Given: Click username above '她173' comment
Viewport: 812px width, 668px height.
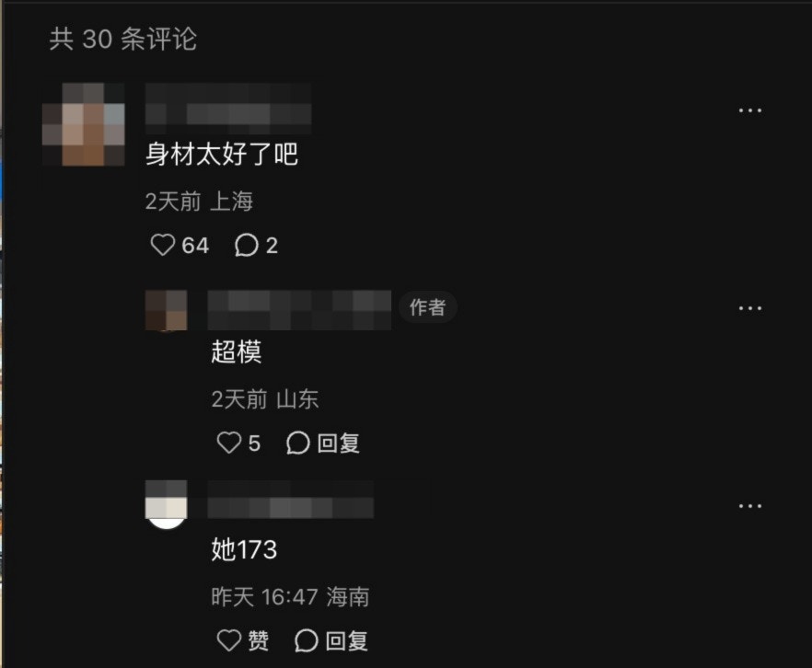Looking at the screenshot, I should pos(291,500).
